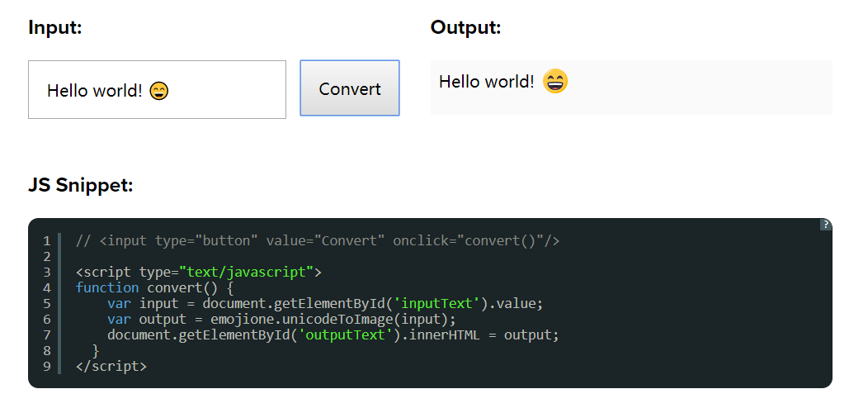Click the closing </script> tag line
This screenshot has height=408, width=868.
pyautogui.click(x=111, y=367)
